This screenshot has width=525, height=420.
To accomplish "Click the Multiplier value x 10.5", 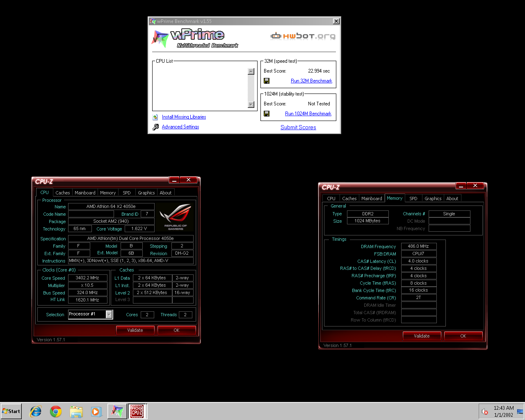I will coord(88,285).
